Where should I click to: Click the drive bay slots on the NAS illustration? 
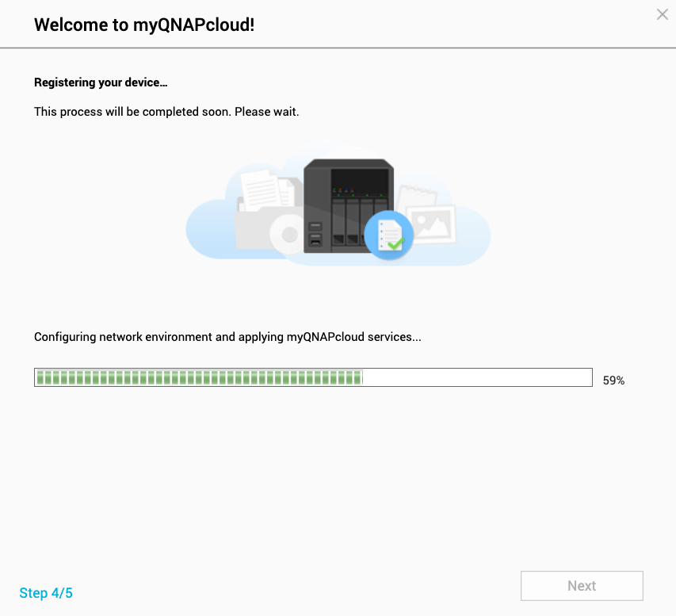pos(349,222)
